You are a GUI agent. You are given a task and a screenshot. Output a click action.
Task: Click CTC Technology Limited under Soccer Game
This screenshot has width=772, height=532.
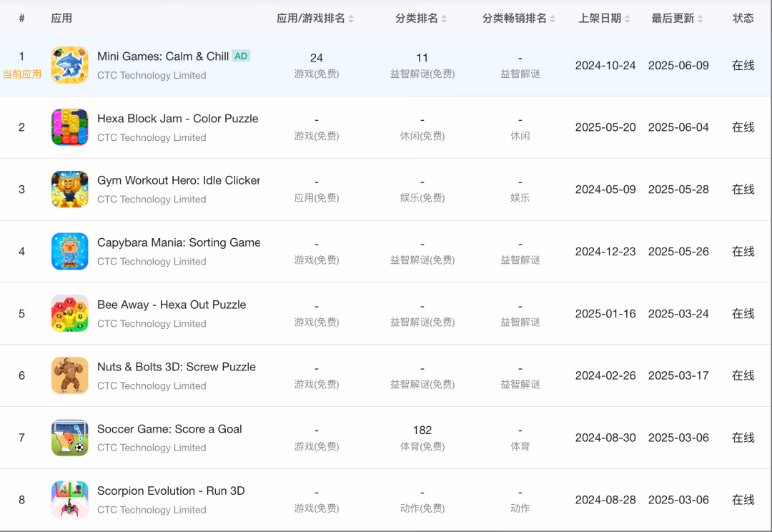[152, 448]
